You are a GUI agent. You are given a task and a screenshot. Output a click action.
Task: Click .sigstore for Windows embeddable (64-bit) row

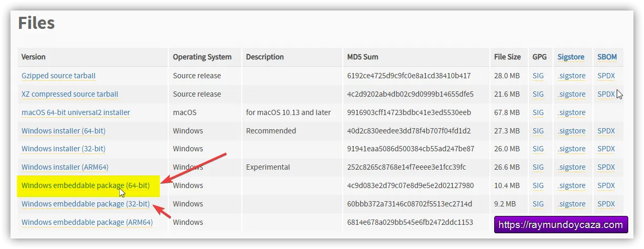(571, 185)
